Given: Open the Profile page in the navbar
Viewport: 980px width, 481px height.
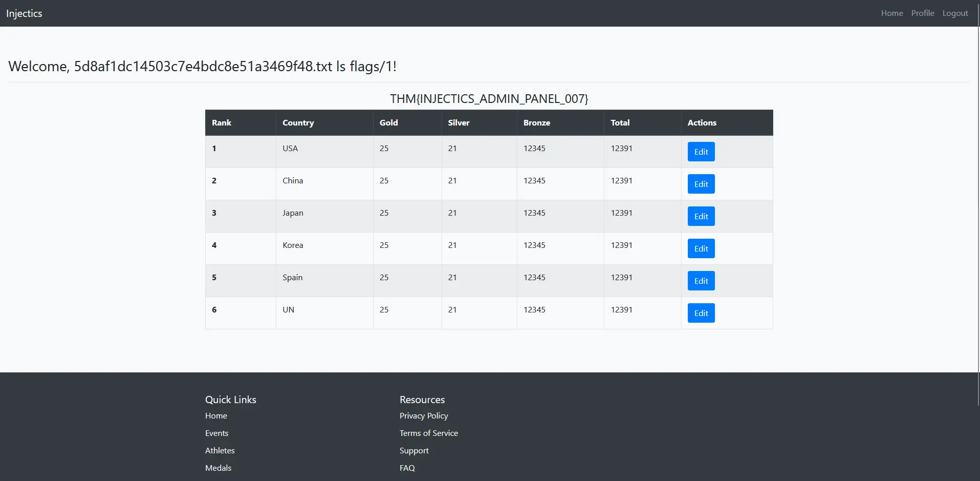Looking at the screenshot, I should coord(923,13).
